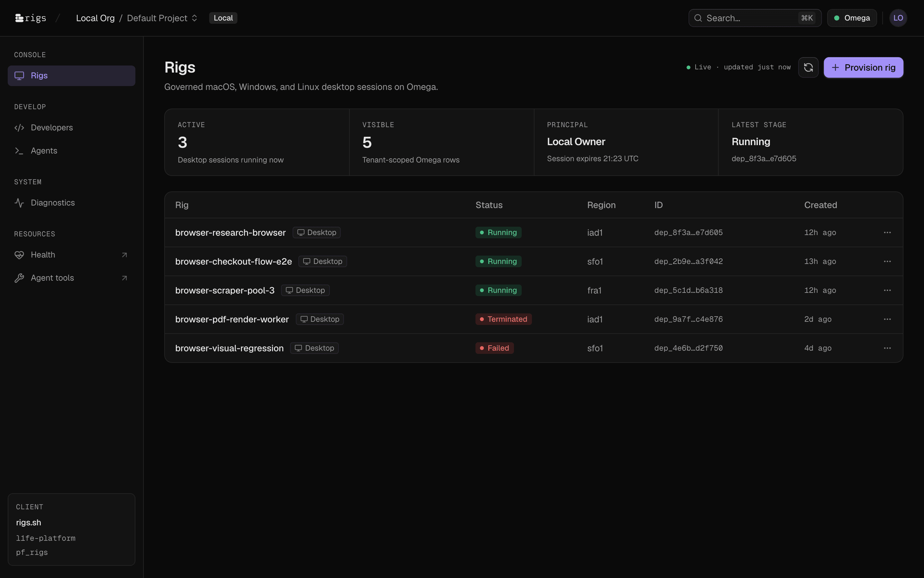Click the Terminated status badge

pos(503,319)
